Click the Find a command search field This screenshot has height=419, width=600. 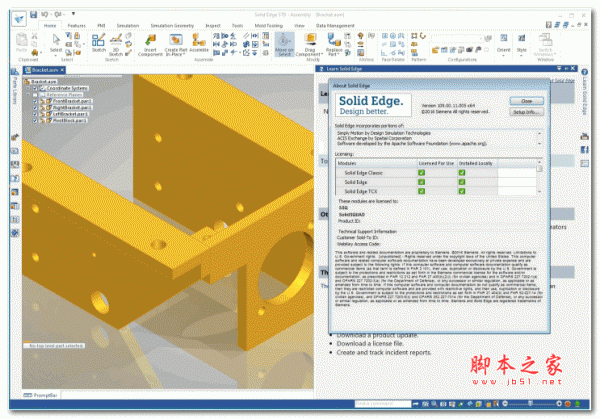click(x=383, y=404)
